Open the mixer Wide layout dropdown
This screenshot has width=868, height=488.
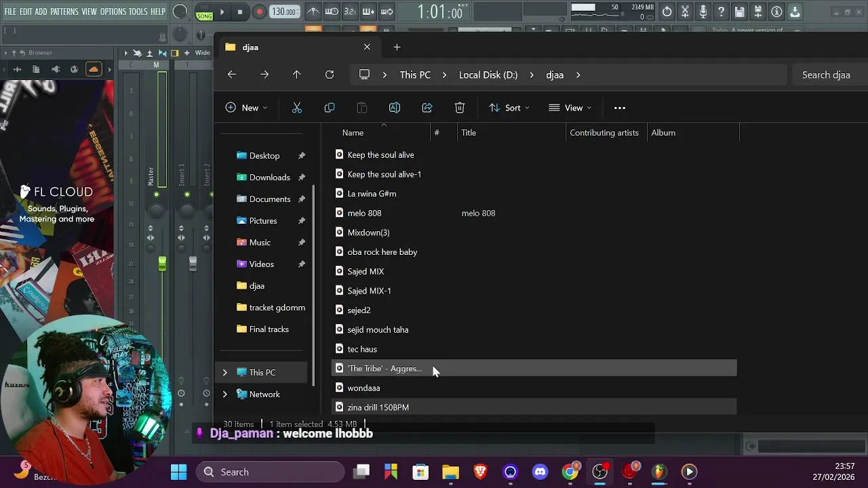tap(202, 53)
